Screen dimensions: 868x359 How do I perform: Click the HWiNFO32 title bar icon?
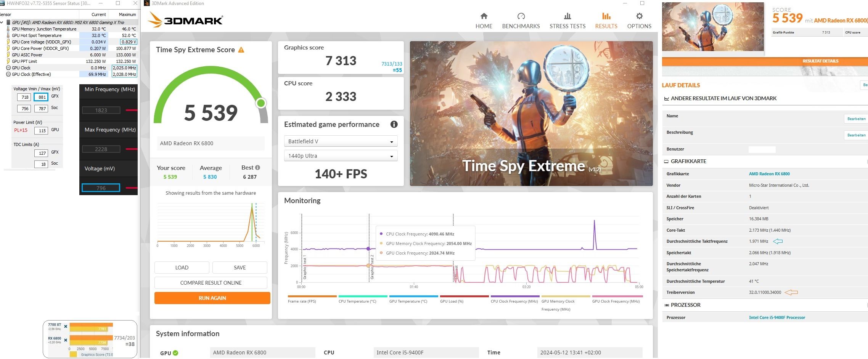coord(2,3)
